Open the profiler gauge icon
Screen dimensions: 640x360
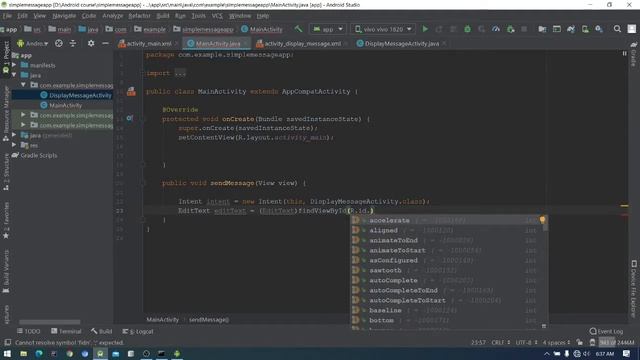(496, 29)
